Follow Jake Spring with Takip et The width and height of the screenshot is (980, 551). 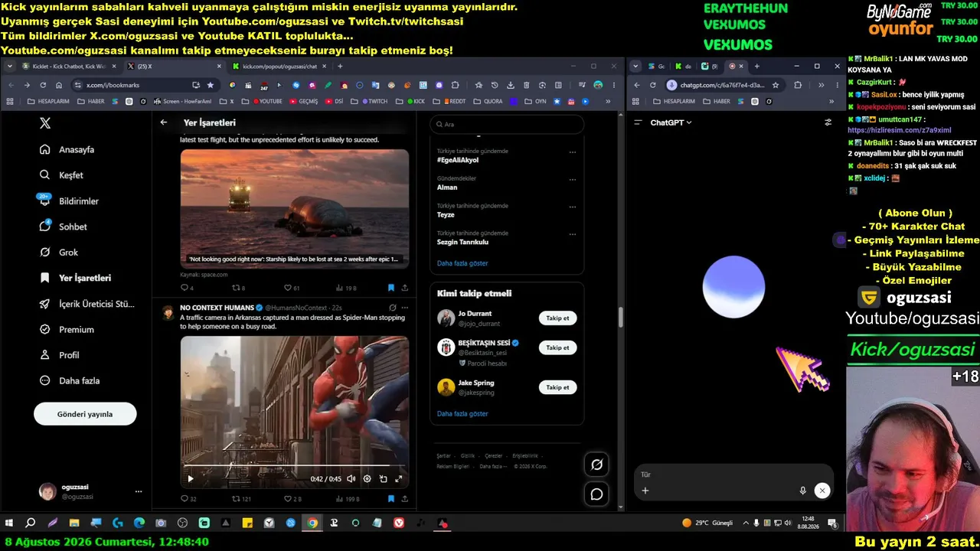(557, 387)
